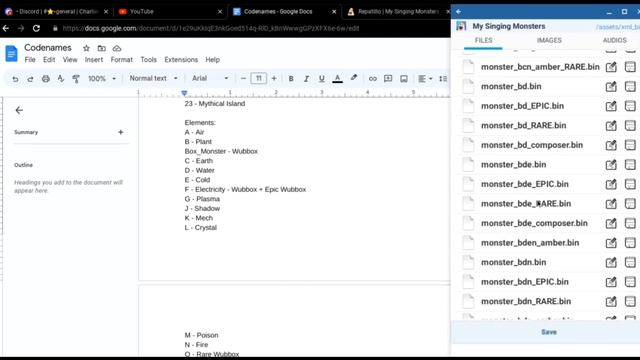Screen dimensions: 640x360
Task: Click the Google Docs home icon
Action: tap(11, 53)
